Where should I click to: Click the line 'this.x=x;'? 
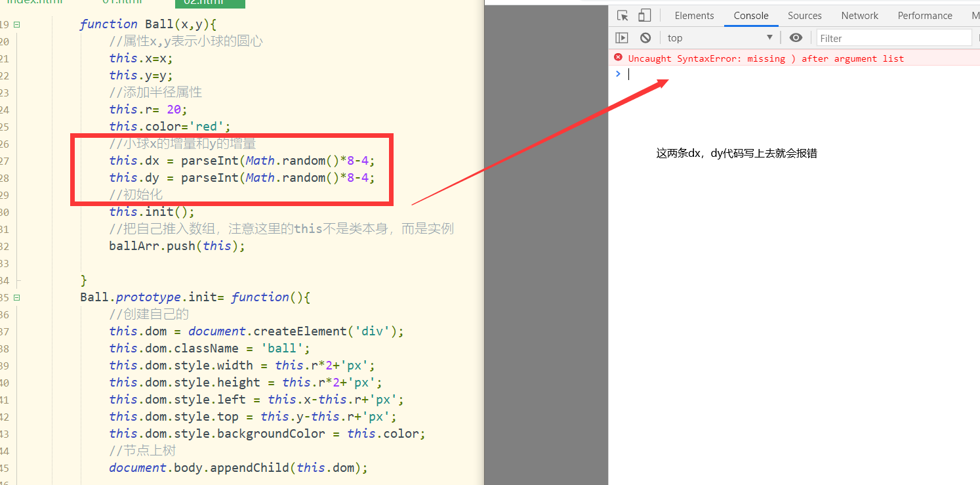click(141, 58)
